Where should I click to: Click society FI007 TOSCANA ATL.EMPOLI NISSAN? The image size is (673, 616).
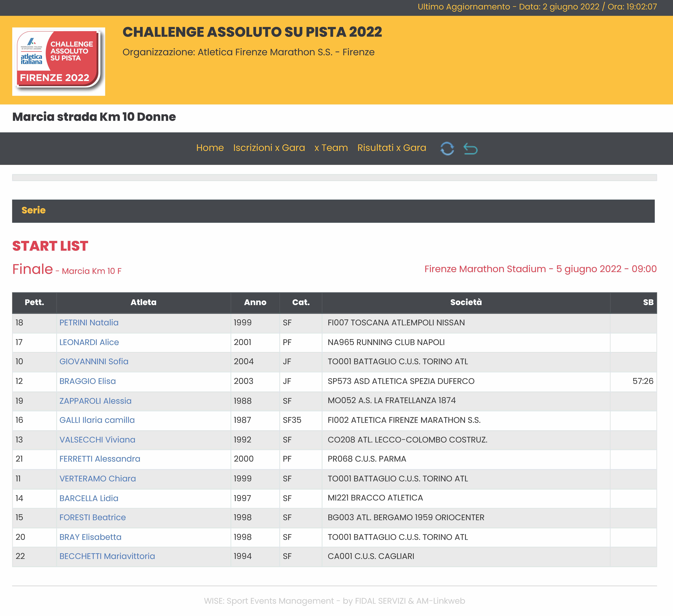pos(396,323)
